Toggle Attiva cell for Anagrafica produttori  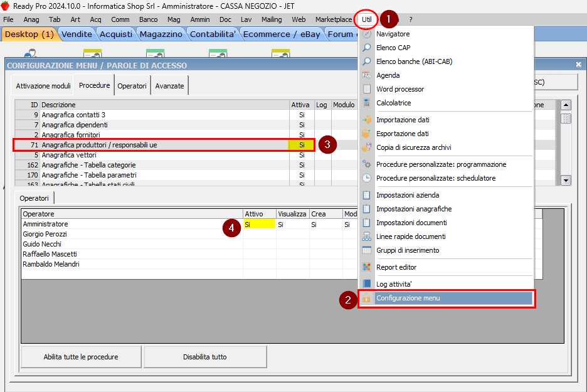click(302, 145)
